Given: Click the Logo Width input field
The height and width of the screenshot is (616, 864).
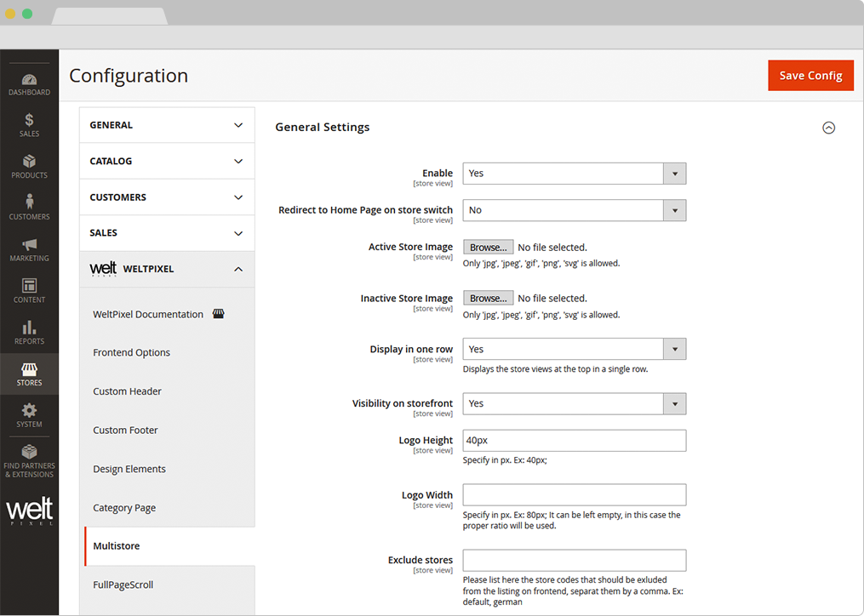Looking at the screenshot, I should coord(574,495).
